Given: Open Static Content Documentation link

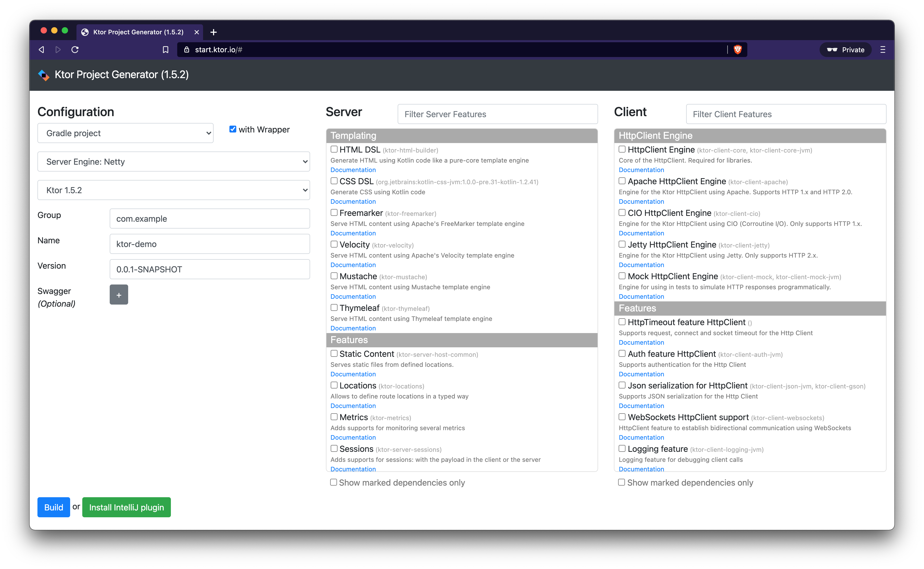Looking at the screenshot, I should pyautogui.click(x=353, y=374).
